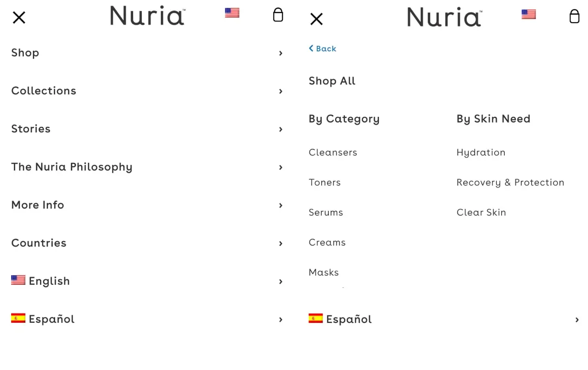The image size is (588, 370).
Task: Open the shopping bag in the right header
Action: (574, 16)
